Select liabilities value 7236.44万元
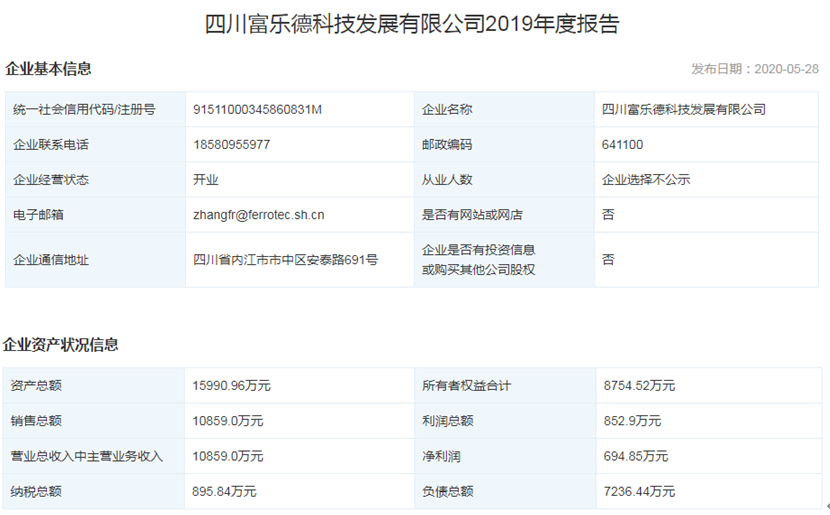 639,492
